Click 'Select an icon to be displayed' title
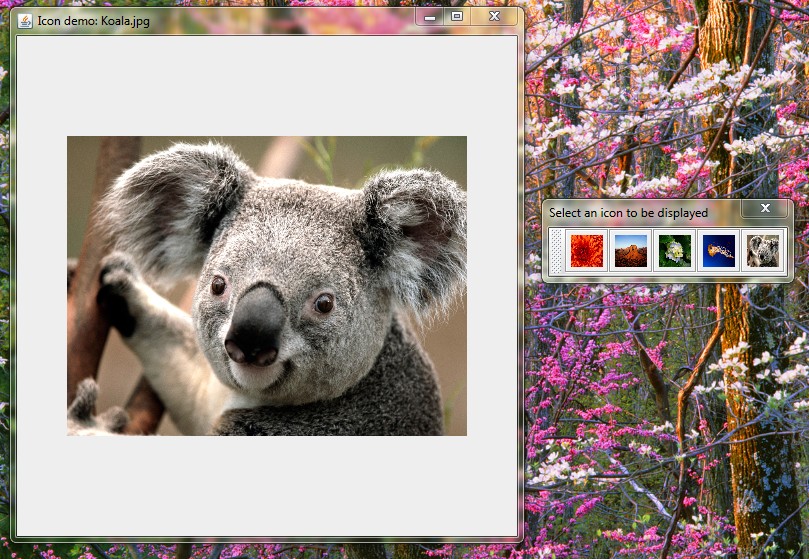 [628, 213]
